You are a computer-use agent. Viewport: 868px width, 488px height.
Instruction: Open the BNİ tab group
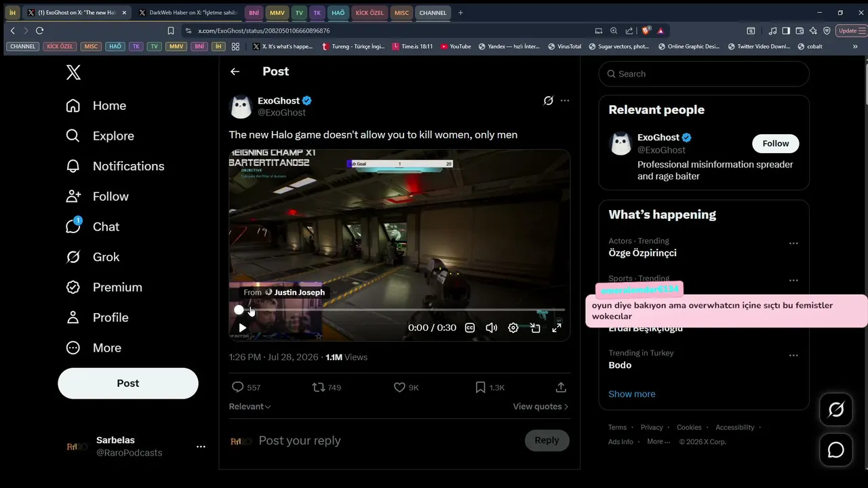tap(254, 13)
